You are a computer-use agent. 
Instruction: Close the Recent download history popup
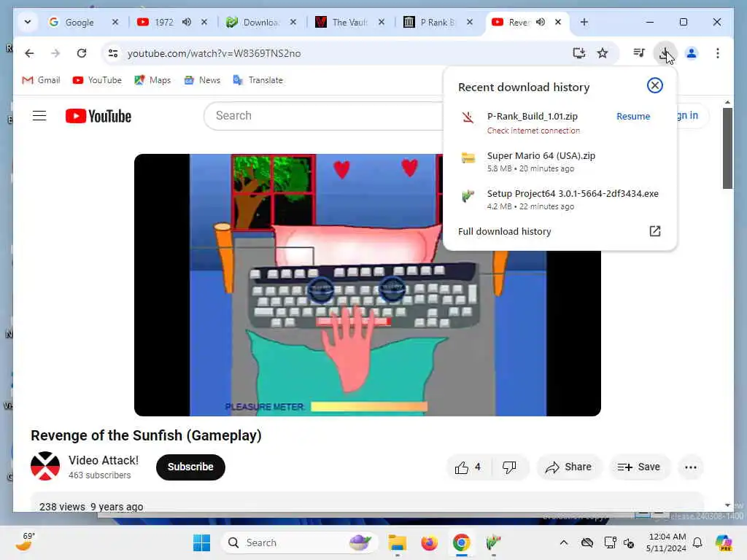click(x=655, y=85)
